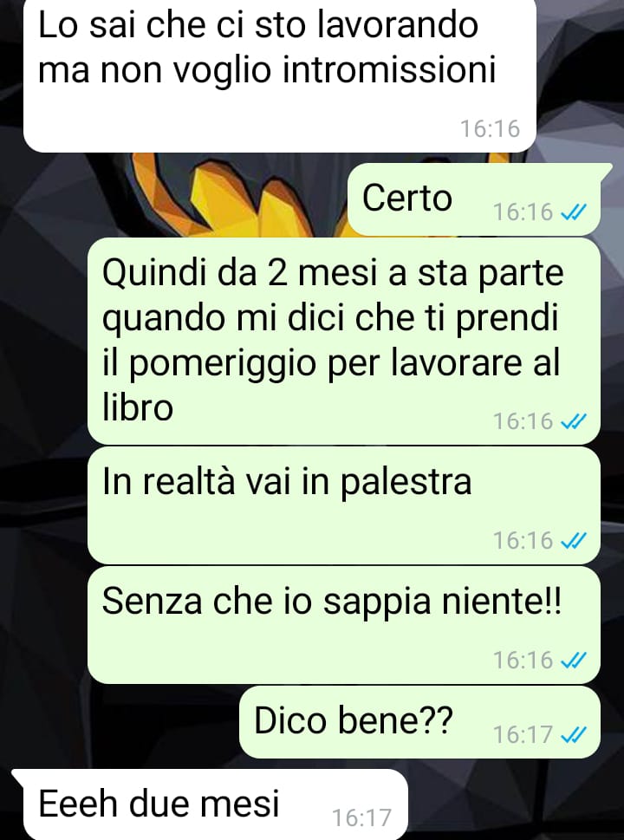This screenshot has width=624, height=840.
Task: Select the 'In realtà vai in palestra' bubble
Action: click(344, 505)
